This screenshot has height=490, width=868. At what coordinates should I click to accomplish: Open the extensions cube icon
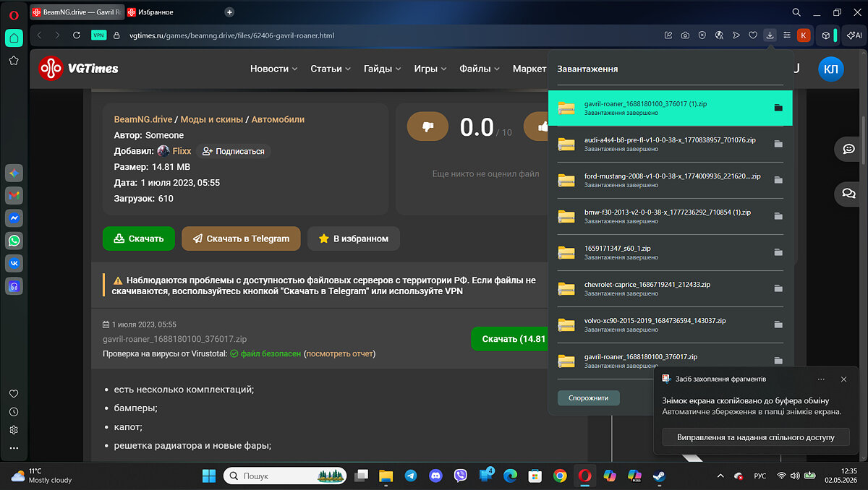(826, 35)
